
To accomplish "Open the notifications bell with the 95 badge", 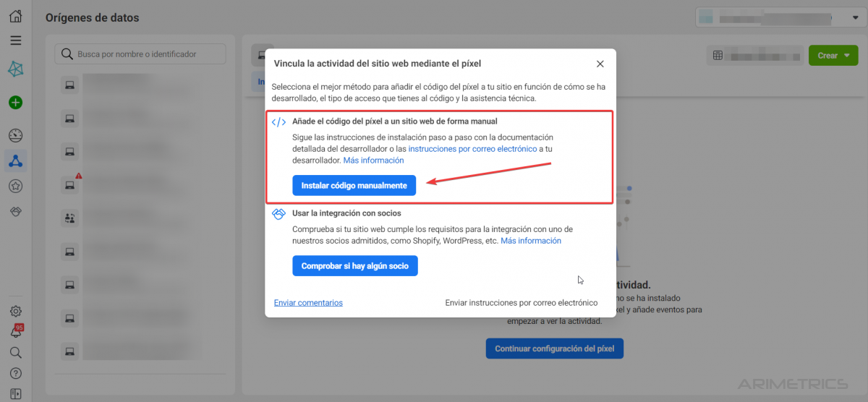I will (16, 332).
